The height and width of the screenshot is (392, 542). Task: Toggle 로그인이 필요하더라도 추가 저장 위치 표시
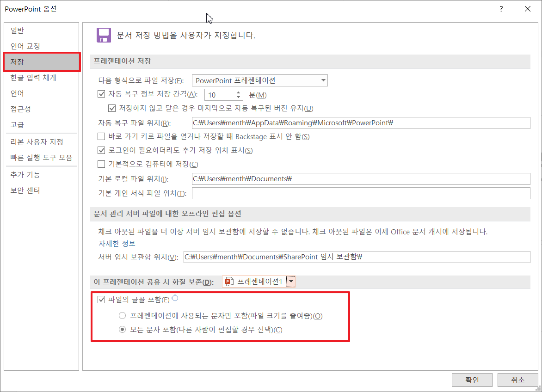pos(101,150)
